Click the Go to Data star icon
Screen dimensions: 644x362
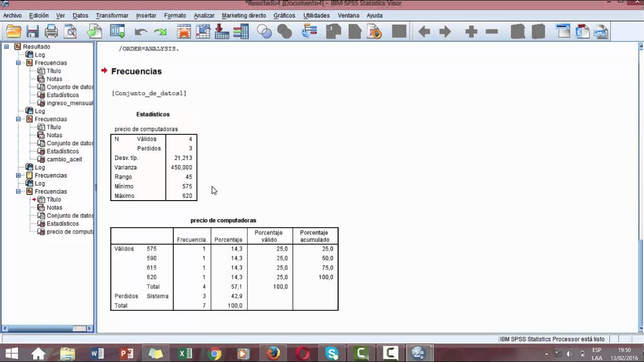(x=184, y=32)
